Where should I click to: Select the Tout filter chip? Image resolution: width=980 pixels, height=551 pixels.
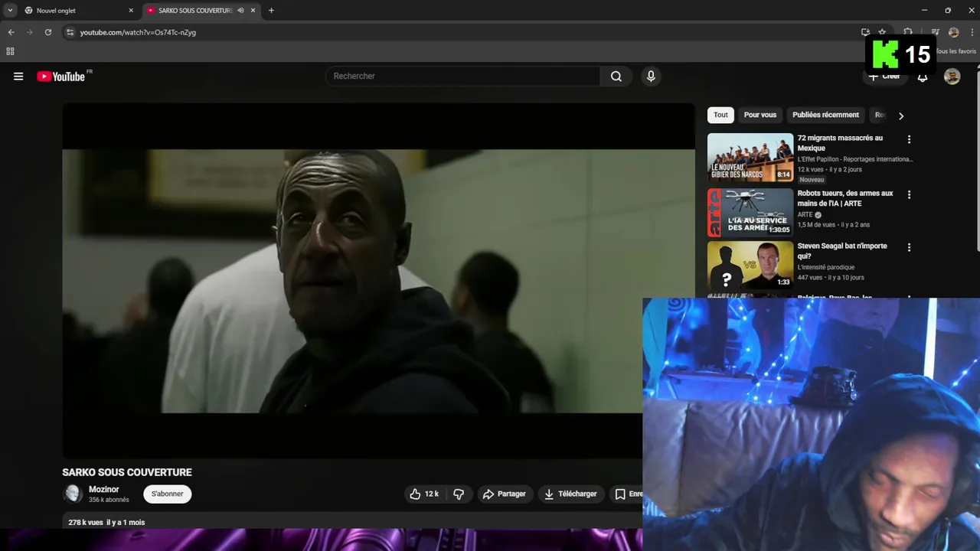coord(720,116)
